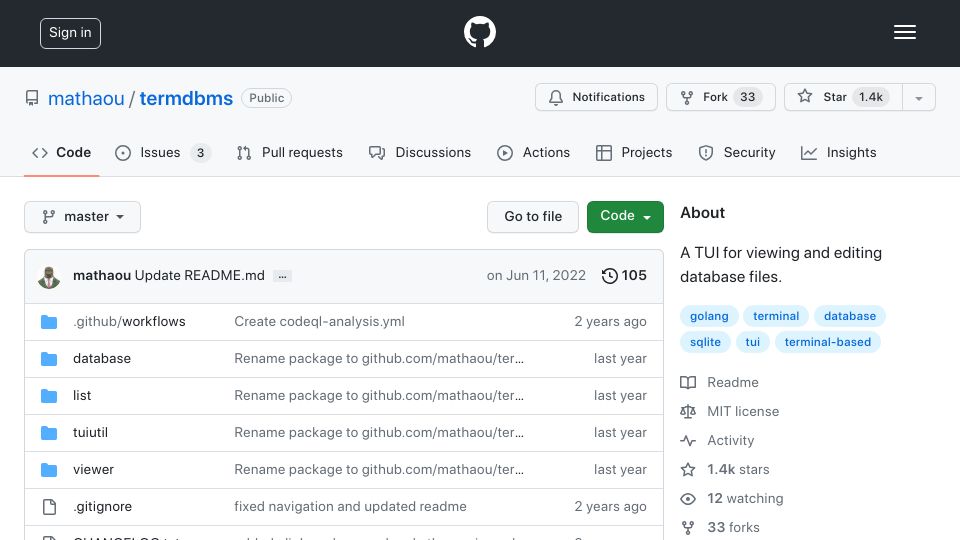Click the star icon in Star button
Screen dimensions: 960x540
tap(805, 96)
